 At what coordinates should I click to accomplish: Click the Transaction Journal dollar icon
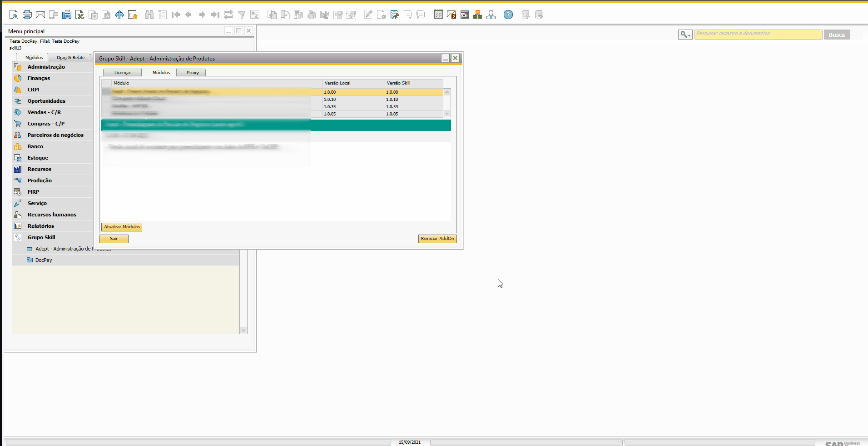coord(338,15)
